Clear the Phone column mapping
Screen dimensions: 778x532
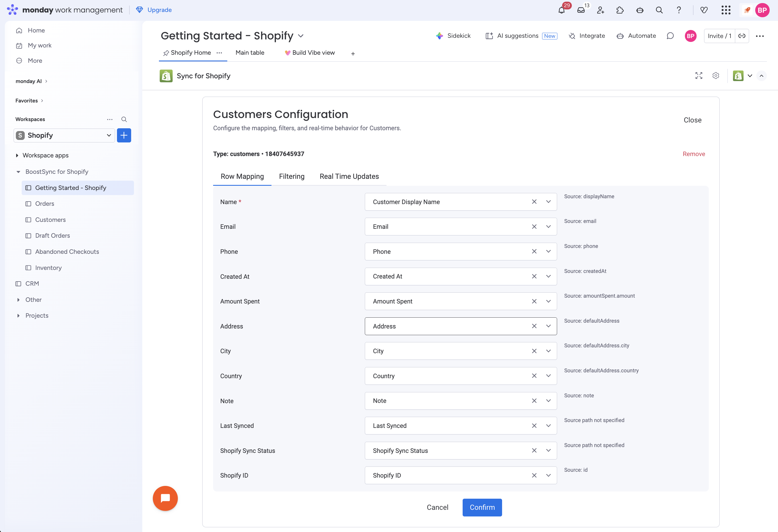tap(534, 251)
